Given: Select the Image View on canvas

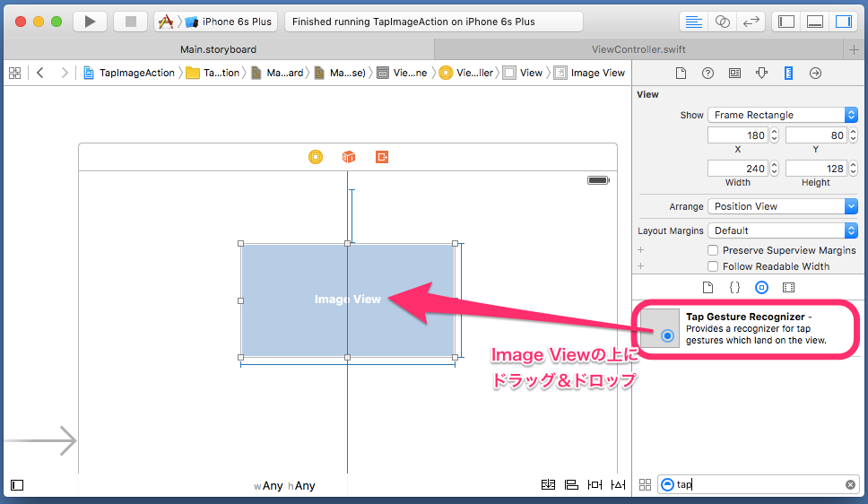Looking at the screenshot, I should (348, 300).
